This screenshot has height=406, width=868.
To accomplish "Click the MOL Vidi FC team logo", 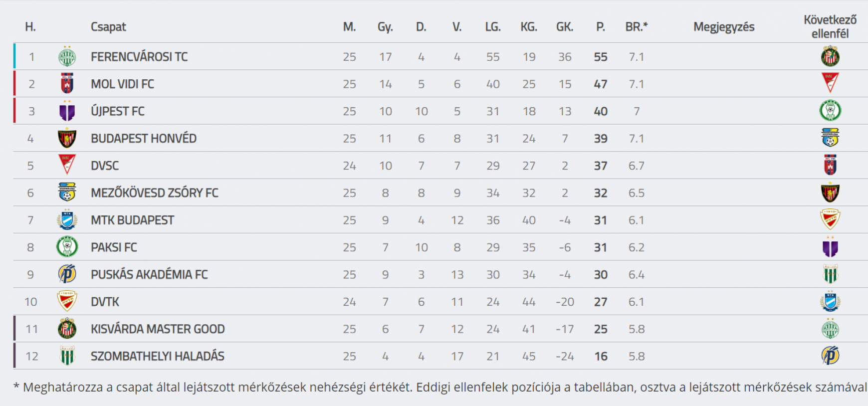I will point(67,83).
